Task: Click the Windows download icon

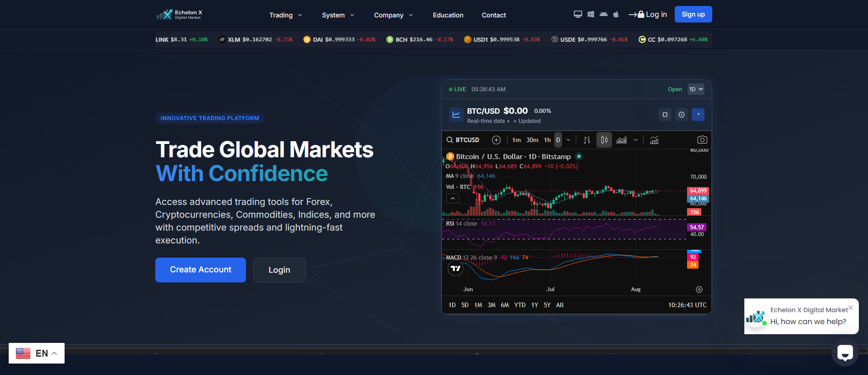Action: [591, 14]
